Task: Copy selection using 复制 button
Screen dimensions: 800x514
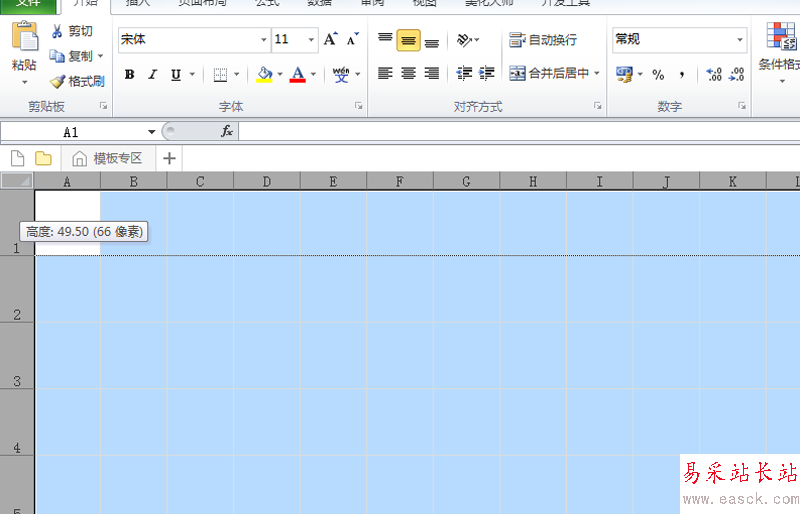Action: click(72, 56)
